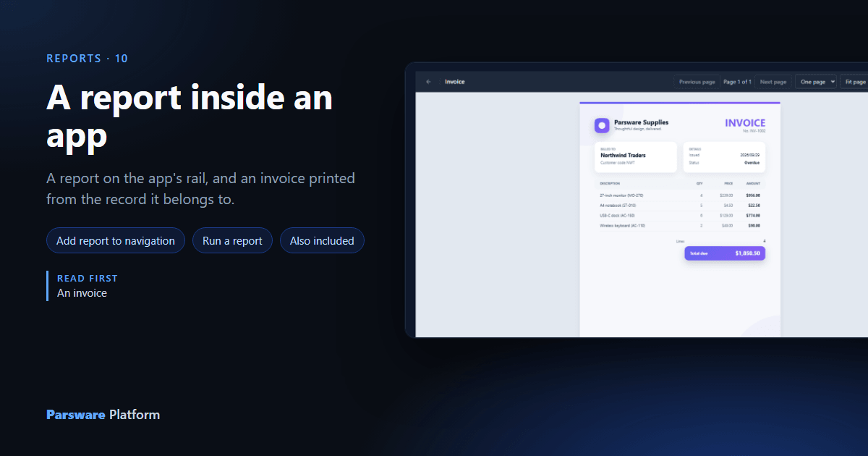868x456 pixels.
Task: Click the "$1,850.50" total due value
Action: pos(747,253)
